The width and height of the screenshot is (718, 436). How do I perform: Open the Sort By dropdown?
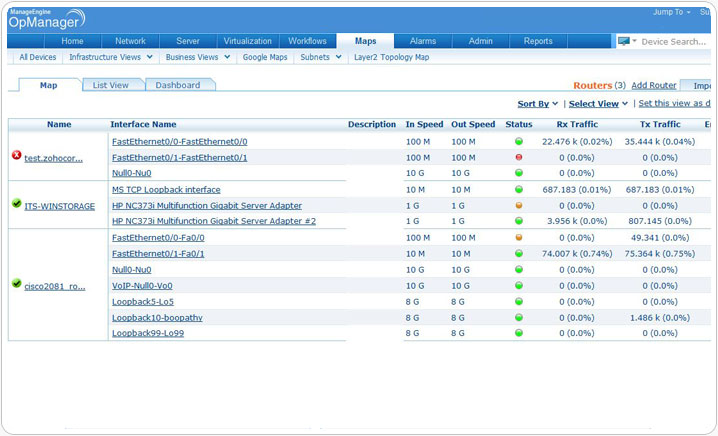pyautogui.click(x=538, y=104)
